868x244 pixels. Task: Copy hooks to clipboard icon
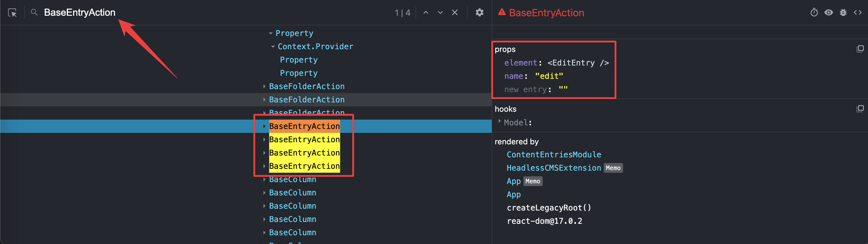[x=860, y=109]
